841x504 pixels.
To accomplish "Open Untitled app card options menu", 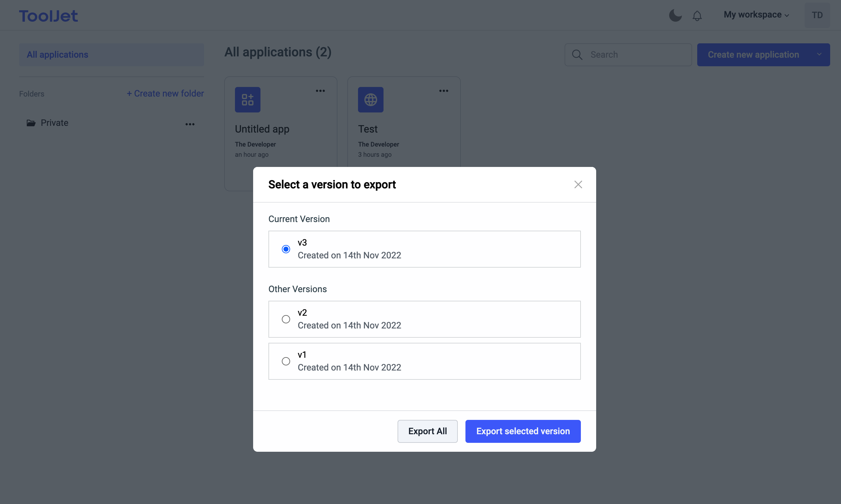I will tap(320, 91).
